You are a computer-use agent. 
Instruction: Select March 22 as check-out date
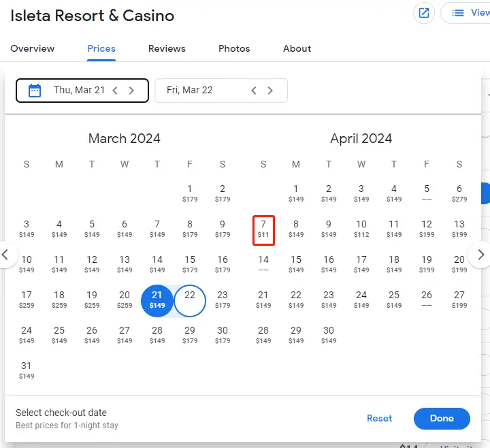point(190,300)
